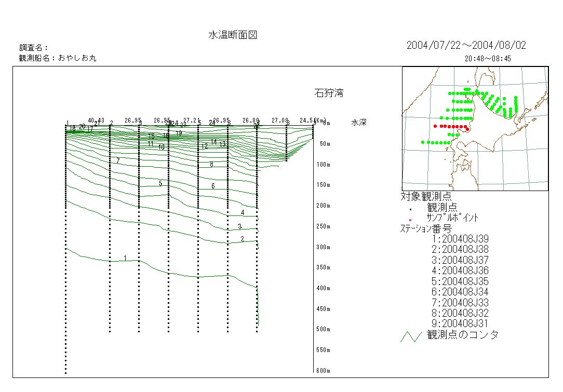Select station entry 1:200408J39
This screenshot has width=563, height=392.
pyautogui.click(x=460, y=239)
